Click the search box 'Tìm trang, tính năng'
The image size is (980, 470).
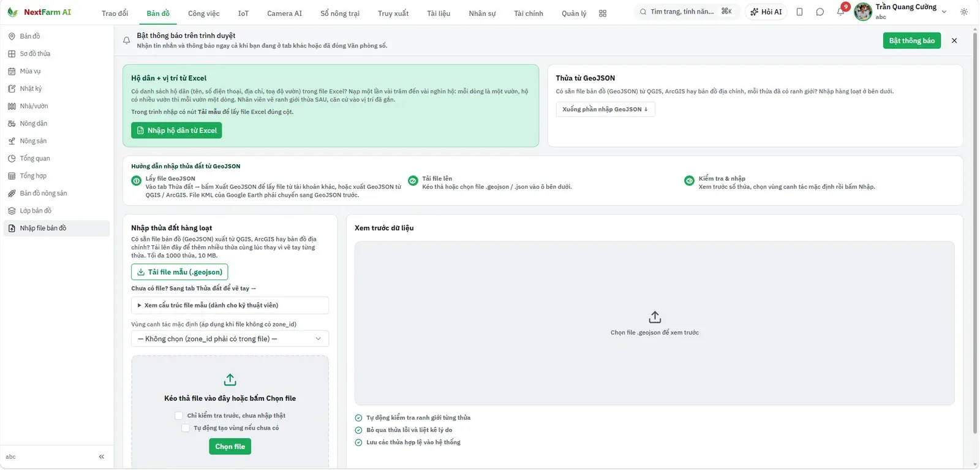click(x=687, y=12)
